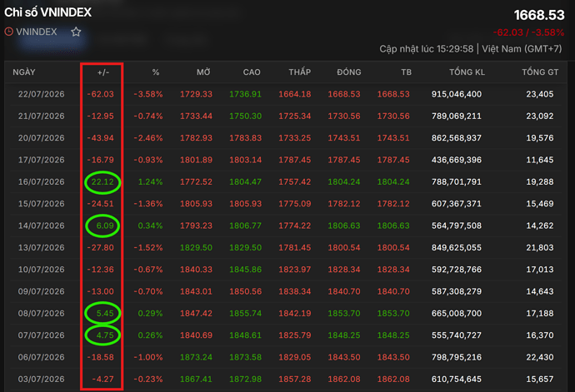
Task: Click the CAO column header
Action: (x=252, y=72)
